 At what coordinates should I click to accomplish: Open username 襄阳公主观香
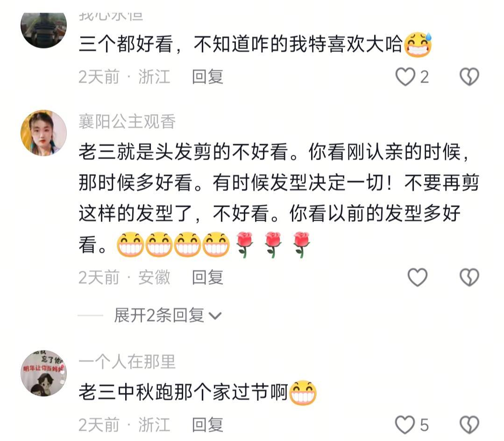tap(127, 122)
